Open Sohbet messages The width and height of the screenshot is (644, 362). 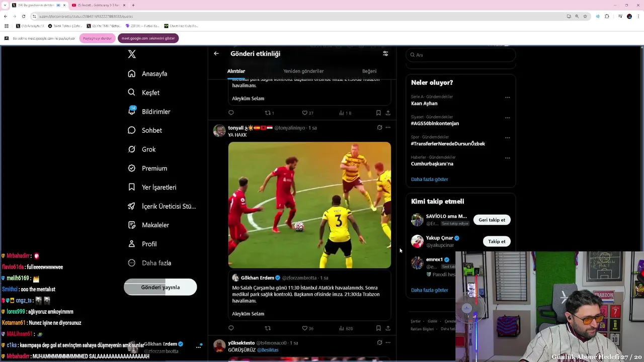pos(144,130)
